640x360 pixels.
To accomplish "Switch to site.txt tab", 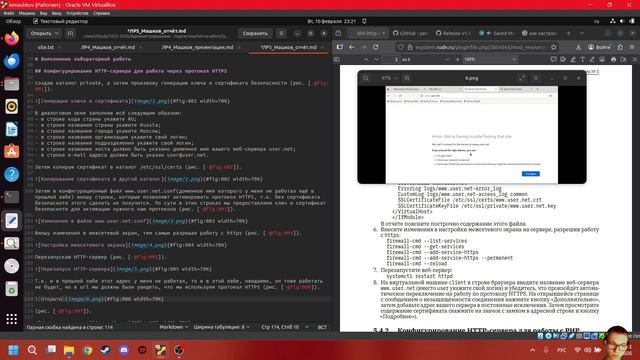I will 46,47.
